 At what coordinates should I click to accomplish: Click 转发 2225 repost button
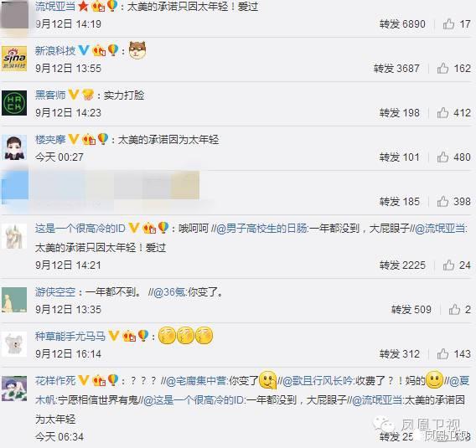[402, 265]
